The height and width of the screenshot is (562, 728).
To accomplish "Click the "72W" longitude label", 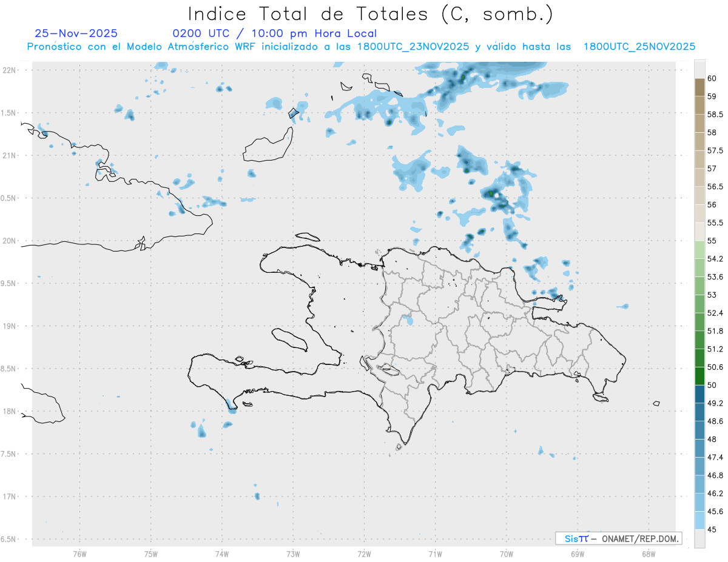I will pos(364,554).
